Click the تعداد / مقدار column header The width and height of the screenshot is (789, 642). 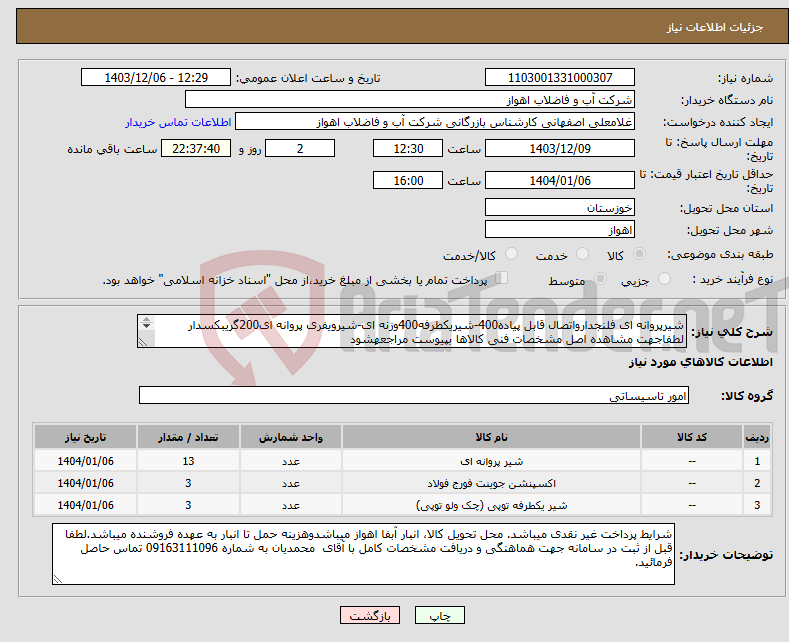(x=188, y=437)
